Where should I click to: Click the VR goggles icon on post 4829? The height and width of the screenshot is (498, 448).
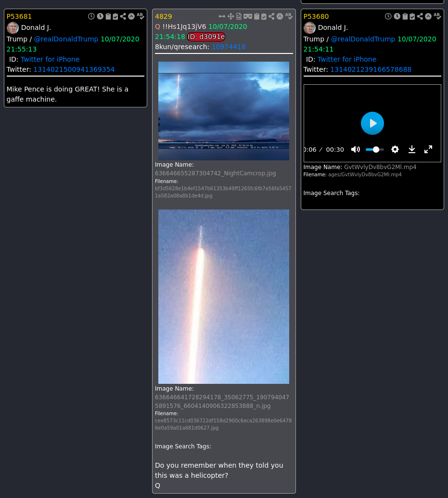point(247,16)
